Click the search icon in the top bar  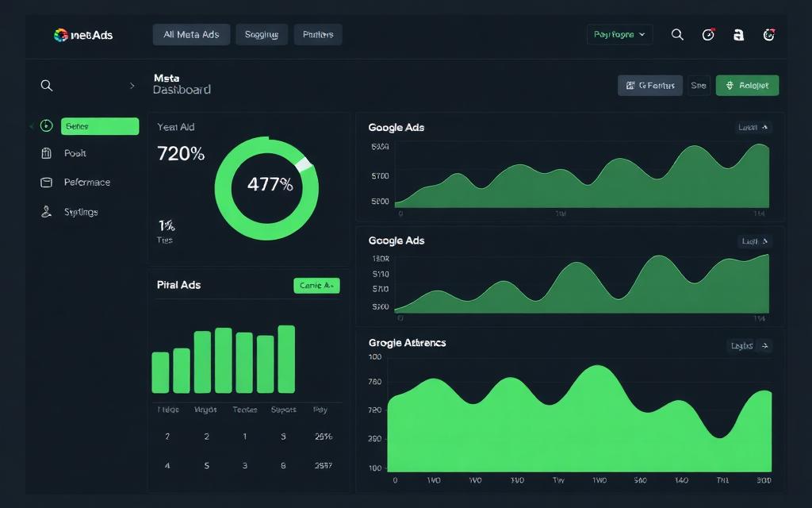[677, 35]
